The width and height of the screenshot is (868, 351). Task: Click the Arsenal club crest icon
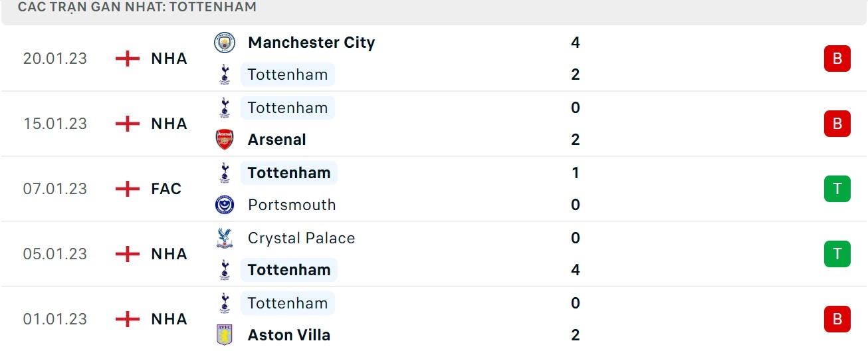tap(225, 140)
